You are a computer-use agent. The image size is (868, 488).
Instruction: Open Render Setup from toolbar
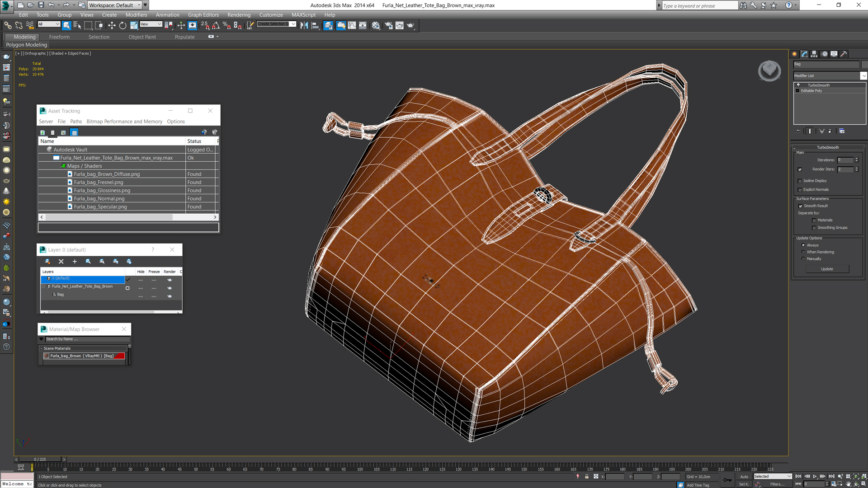388,25
